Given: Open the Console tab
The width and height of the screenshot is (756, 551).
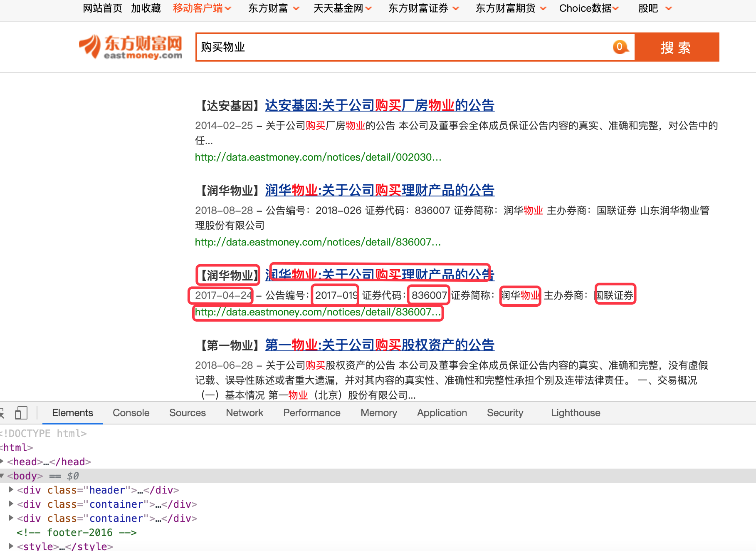Looking at the screenshot, I should (131, 413).
